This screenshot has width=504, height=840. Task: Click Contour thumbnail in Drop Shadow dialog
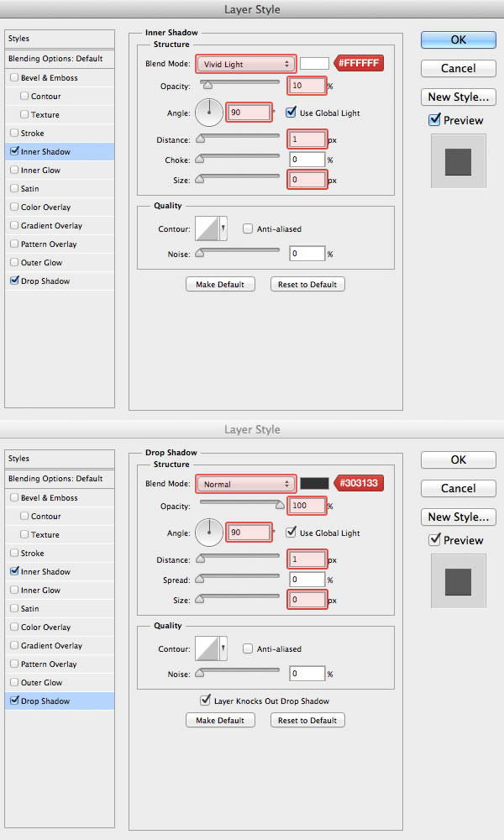pos(207,648)
